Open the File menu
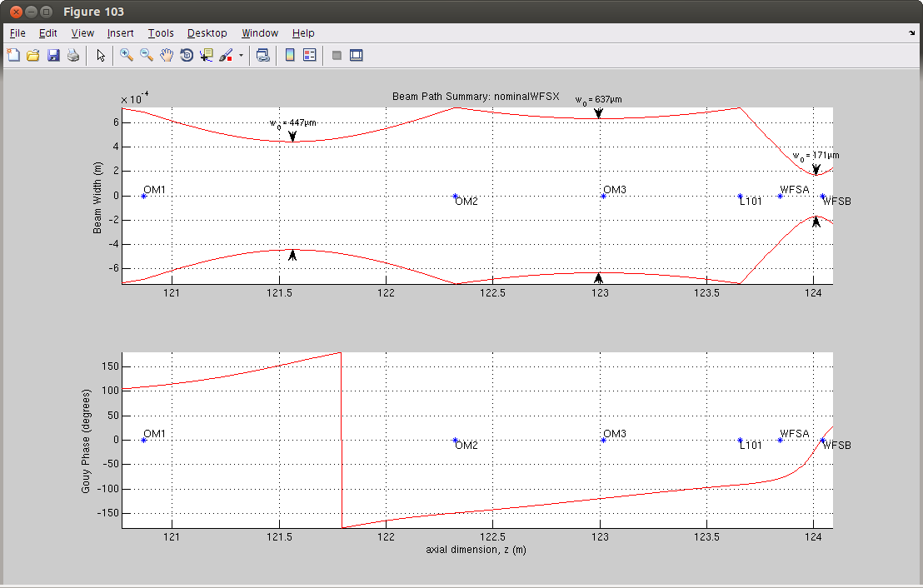Image resolution: width=923 pixels, height=588 pixels. pos(17,33)
